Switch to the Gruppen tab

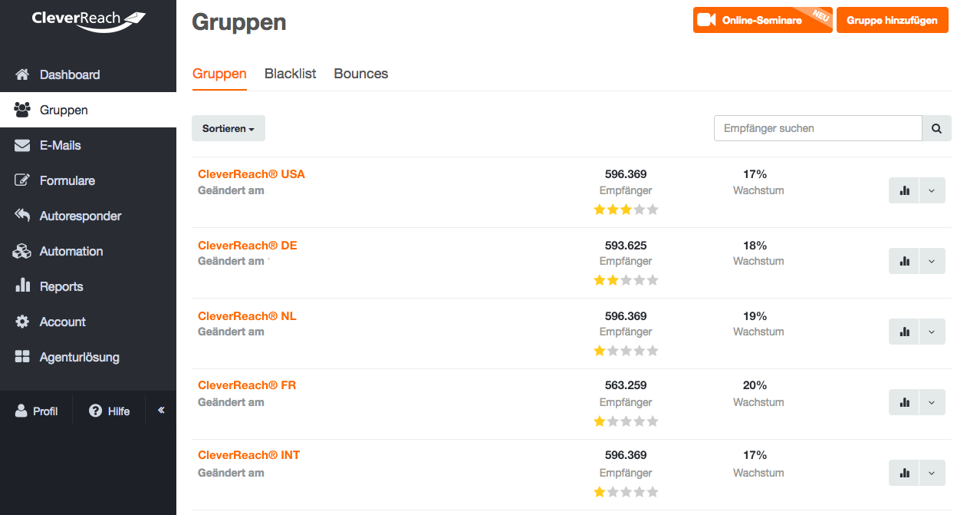(219, 74)
